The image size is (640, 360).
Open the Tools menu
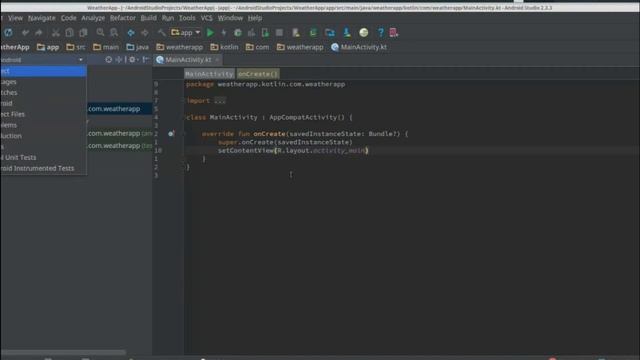187,18
